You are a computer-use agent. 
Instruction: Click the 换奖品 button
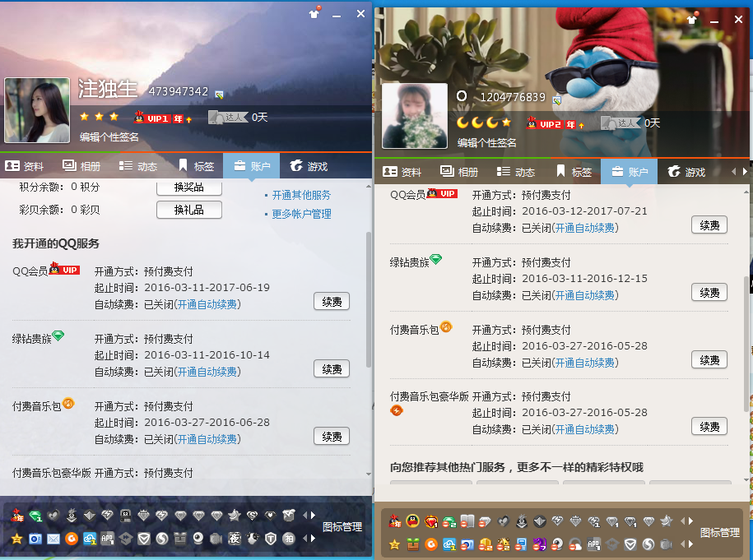(x=189, y=187)
